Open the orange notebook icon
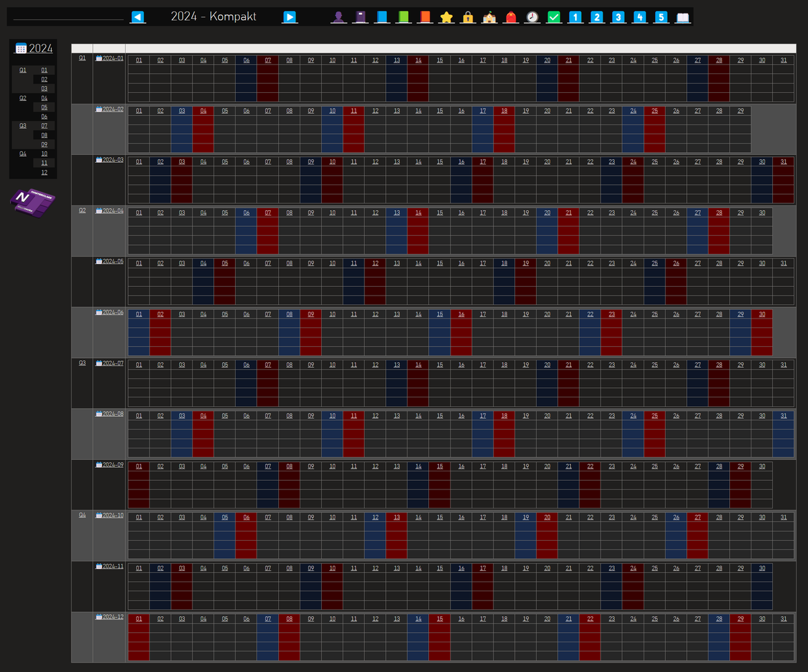Viewport: 808px width, 672px height. pos(424,17)
